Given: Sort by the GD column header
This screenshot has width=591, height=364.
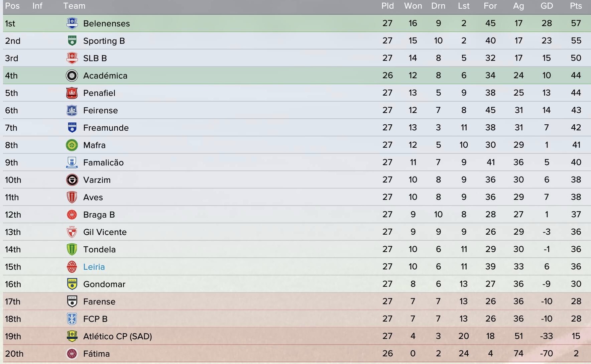Looking at the screenshot, I should tap(547, 6).
